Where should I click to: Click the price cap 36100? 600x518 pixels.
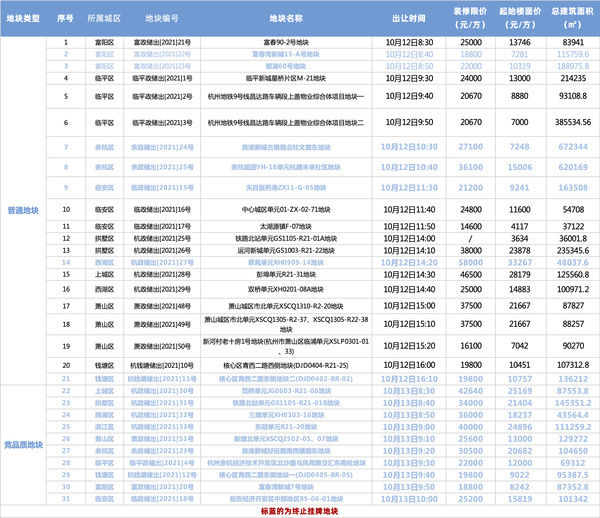(471, 167)
